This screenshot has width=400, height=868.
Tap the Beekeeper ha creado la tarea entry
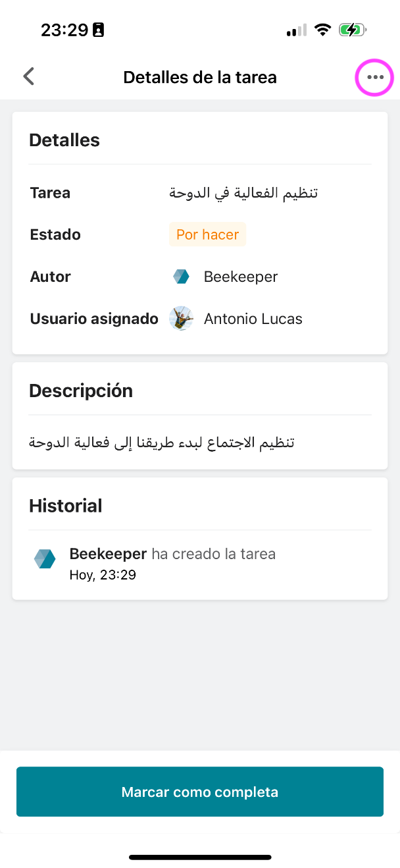[x=172, y=554]
